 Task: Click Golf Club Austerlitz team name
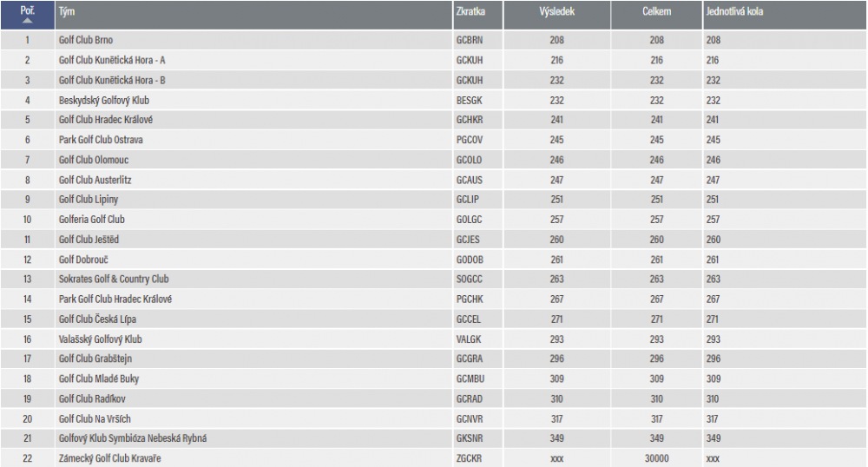95,180
